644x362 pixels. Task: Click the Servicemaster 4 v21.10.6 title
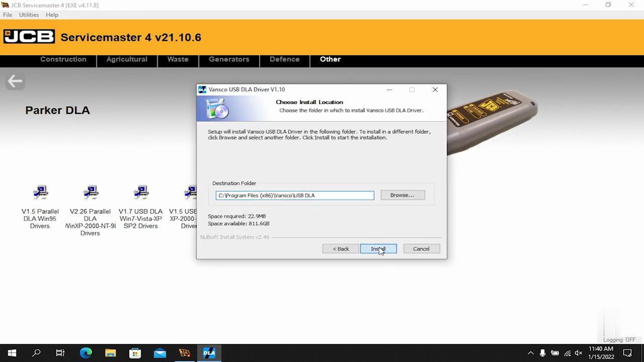[131, 37]
